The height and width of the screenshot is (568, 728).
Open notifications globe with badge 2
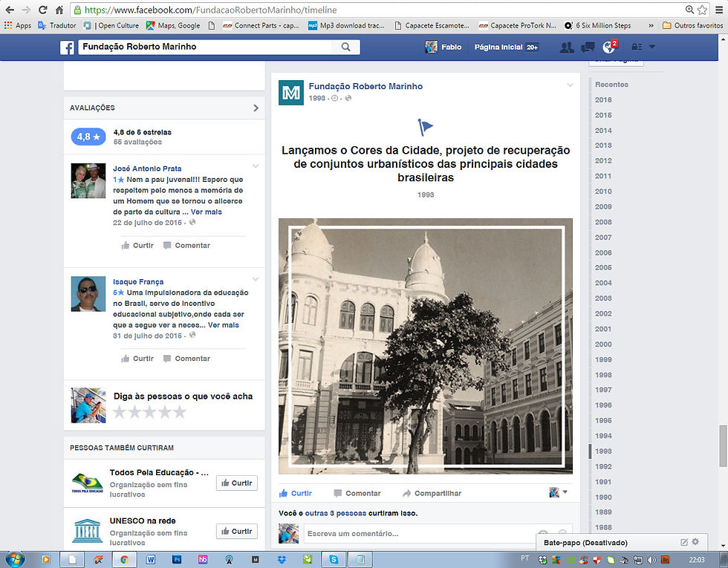click(x=610, y=46)
